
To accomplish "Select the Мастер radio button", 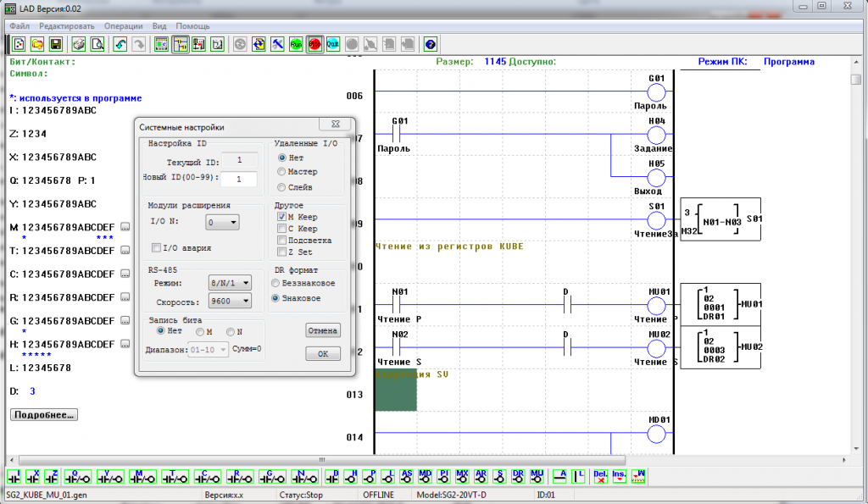I will click(282, 172).
